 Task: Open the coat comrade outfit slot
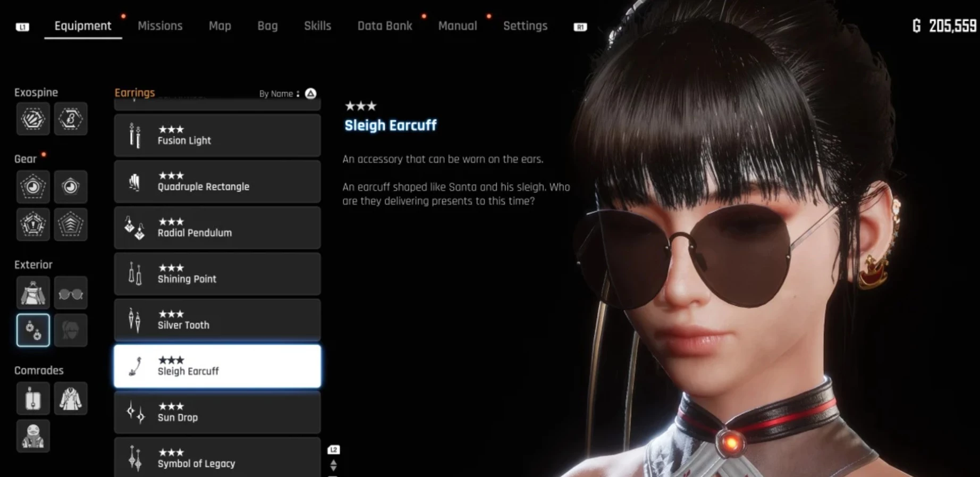point(70,398)
